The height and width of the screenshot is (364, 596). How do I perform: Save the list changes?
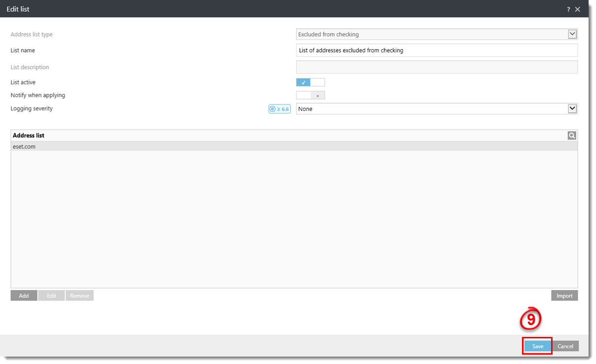click(x=537, y=346)
